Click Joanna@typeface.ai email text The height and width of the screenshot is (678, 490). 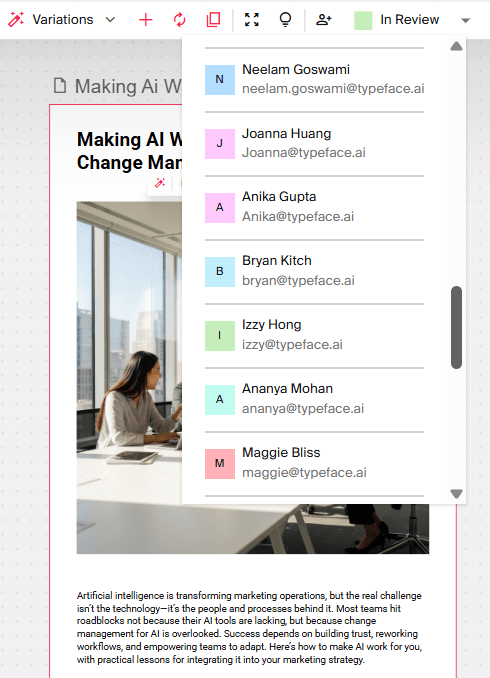pyautogui.click(x=304, y=153)
